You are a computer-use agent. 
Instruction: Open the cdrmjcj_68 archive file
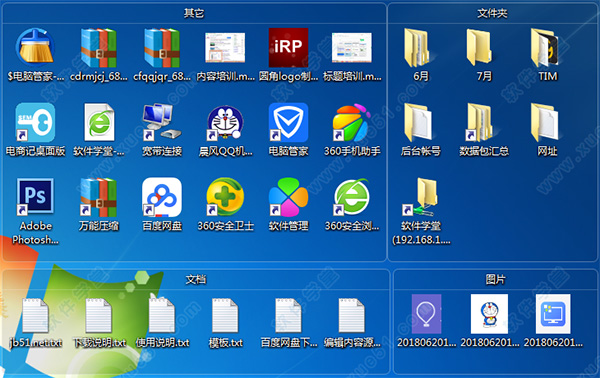click(99, 47)
